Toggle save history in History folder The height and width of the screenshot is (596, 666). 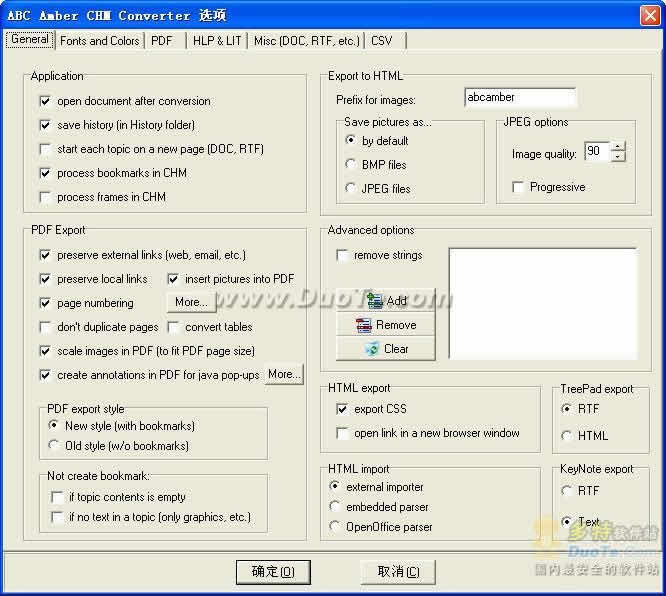click(45, 125)
